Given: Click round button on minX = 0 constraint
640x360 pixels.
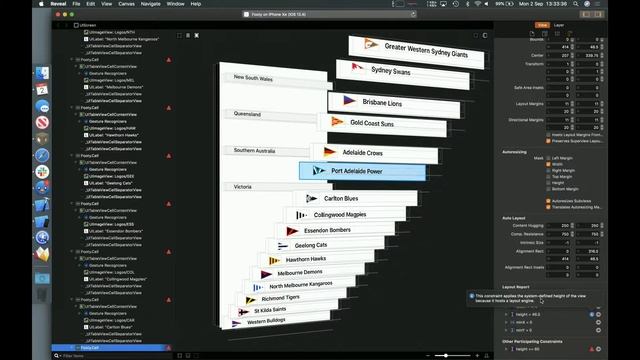Looking at the screenshot, I should click(x=598, y=322).
